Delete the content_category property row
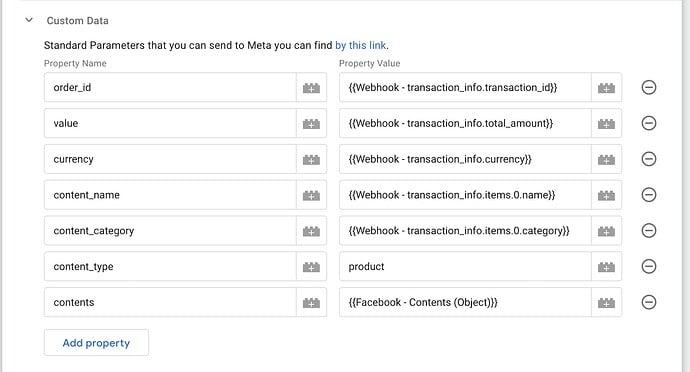 click(649, 231)
